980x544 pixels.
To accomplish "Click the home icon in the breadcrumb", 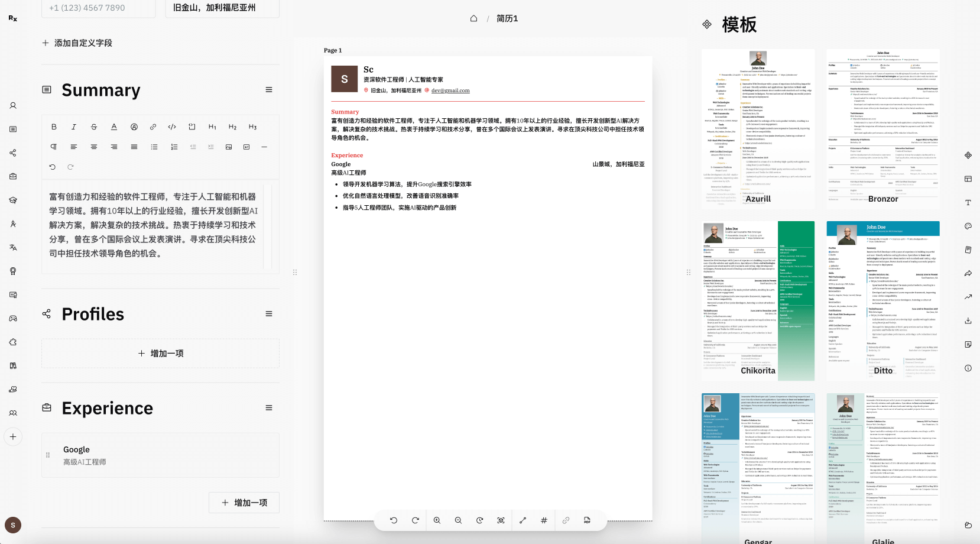I will [x=473, y=18].
